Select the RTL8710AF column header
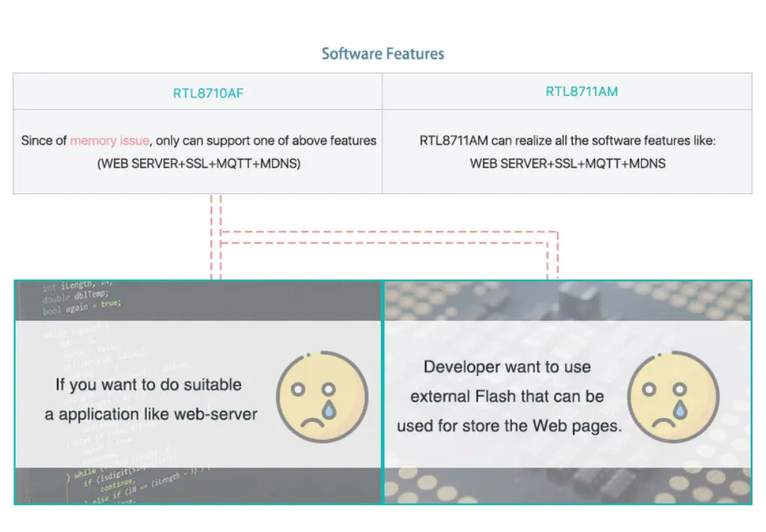The width and height of the screenshot is (766, 532). click(x=208, y=94)
